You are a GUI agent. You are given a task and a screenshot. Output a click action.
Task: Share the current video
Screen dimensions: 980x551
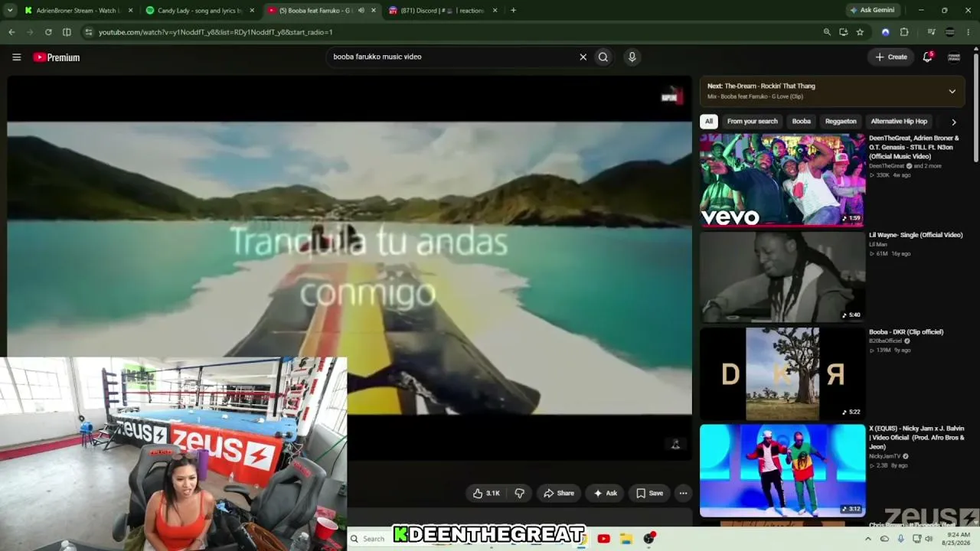pos(559,493)
